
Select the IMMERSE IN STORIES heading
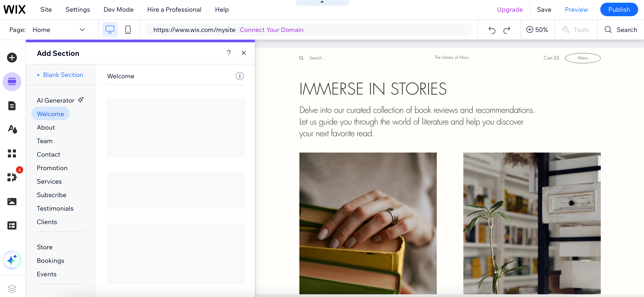(373, 89)
